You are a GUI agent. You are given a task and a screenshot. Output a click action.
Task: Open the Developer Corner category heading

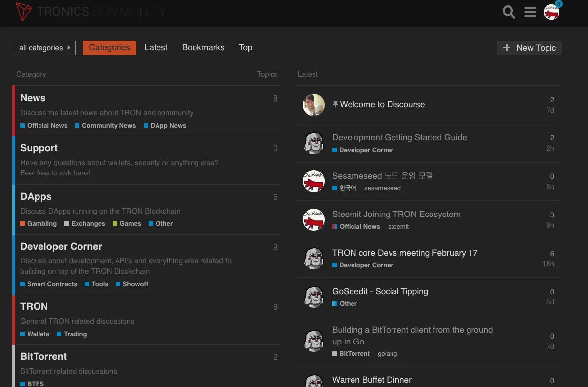(x=61, y=246)
